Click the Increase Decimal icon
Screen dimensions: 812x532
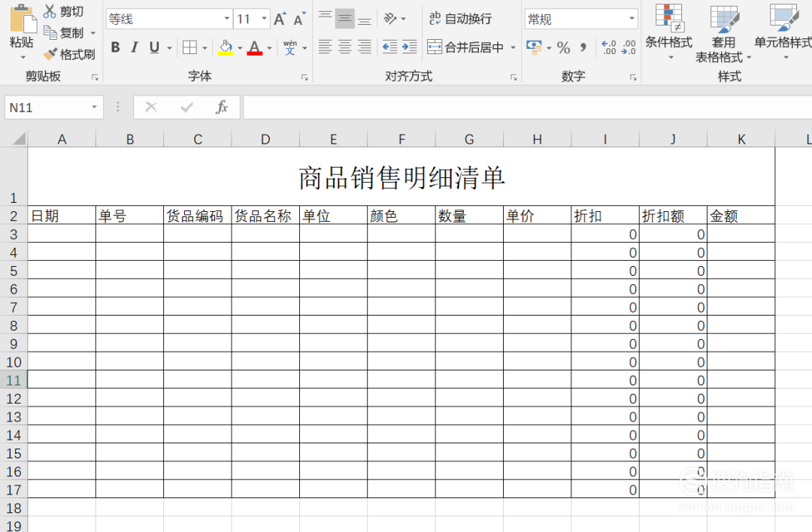coord(611,47)
